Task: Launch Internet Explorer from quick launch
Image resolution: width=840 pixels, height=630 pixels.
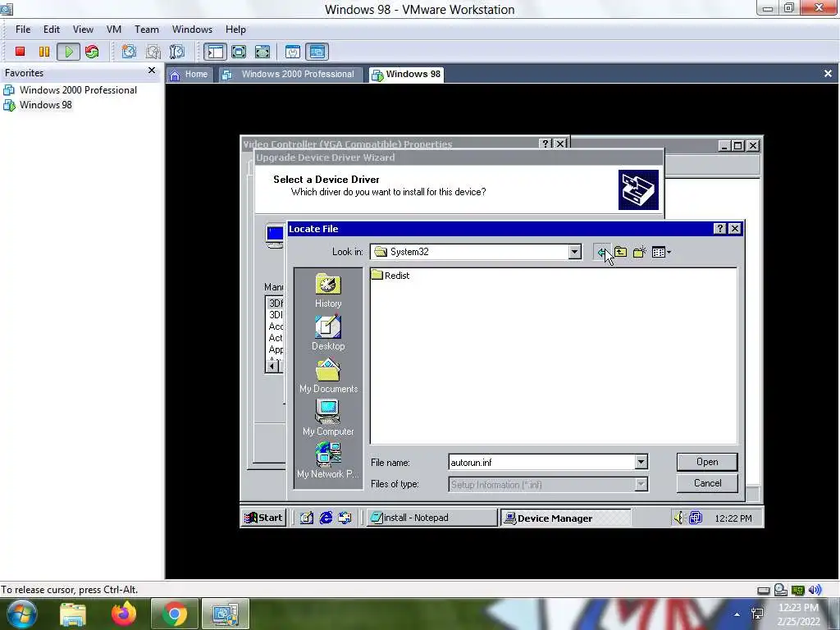Action: click(326, 518)
